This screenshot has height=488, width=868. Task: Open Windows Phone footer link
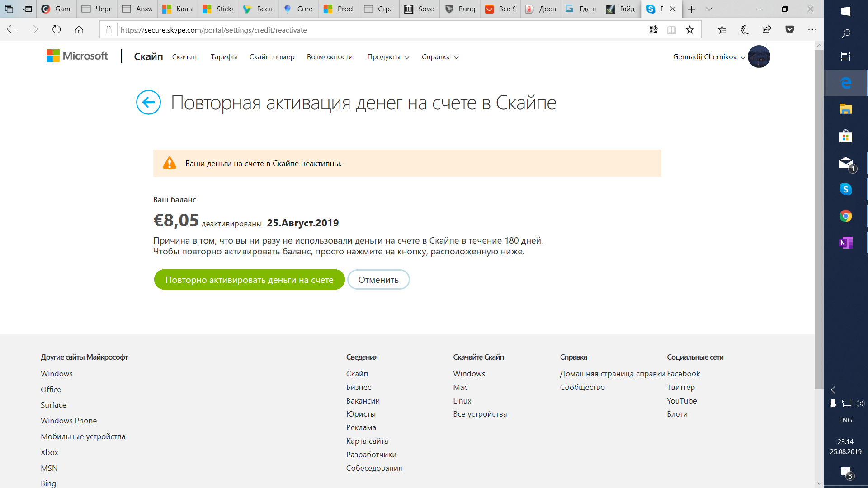click(69, 421)
